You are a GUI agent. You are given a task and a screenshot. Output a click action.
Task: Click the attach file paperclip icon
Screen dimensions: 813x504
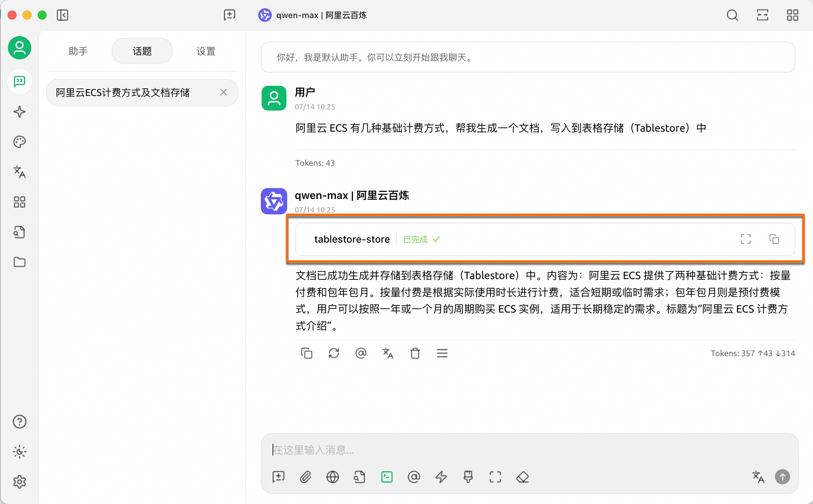click(x=305, y=477)
